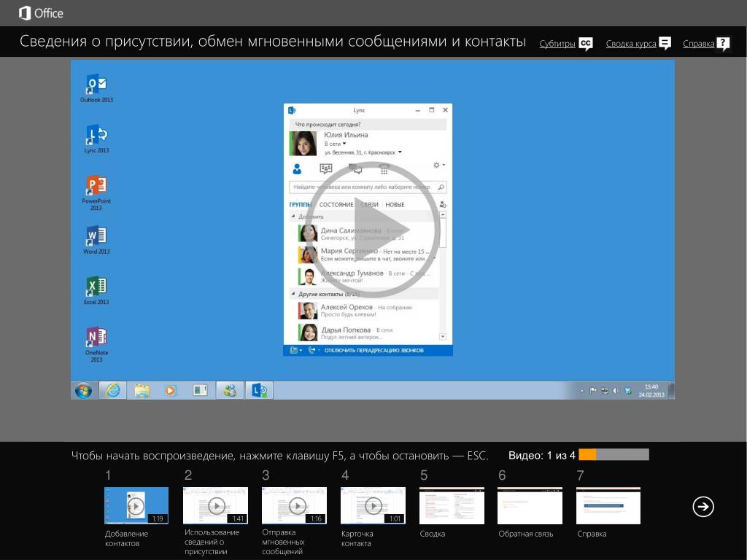Select contact Мария Сергиенко
The image size is (747, 560).
(x=365, y=254)
